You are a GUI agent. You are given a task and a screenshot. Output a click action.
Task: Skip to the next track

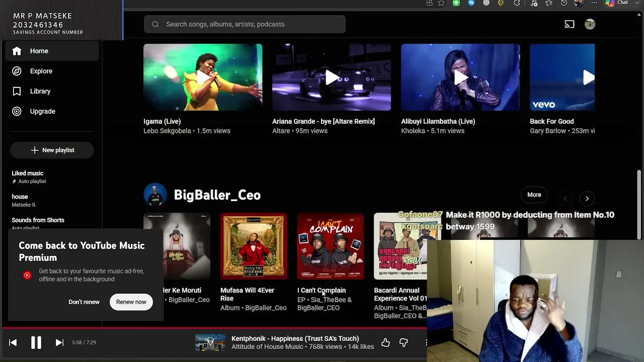pos(59,342)
